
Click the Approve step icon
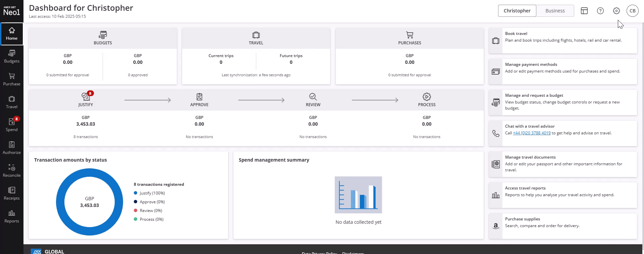point(199,97)
